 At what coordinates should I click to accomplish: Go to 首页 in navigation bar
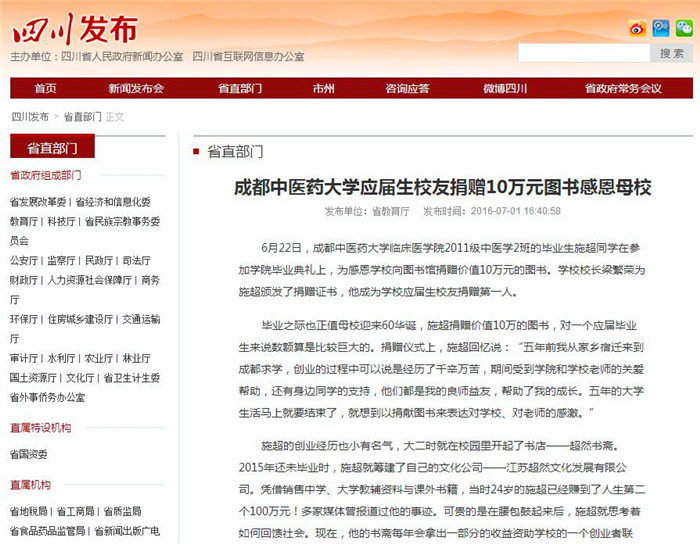45,88
